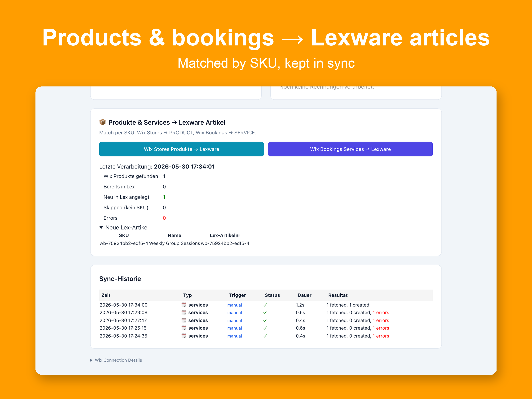Click manual trigger in 17:24:35 row
Viewport: 532px width, 399px height.
point(235,336)
